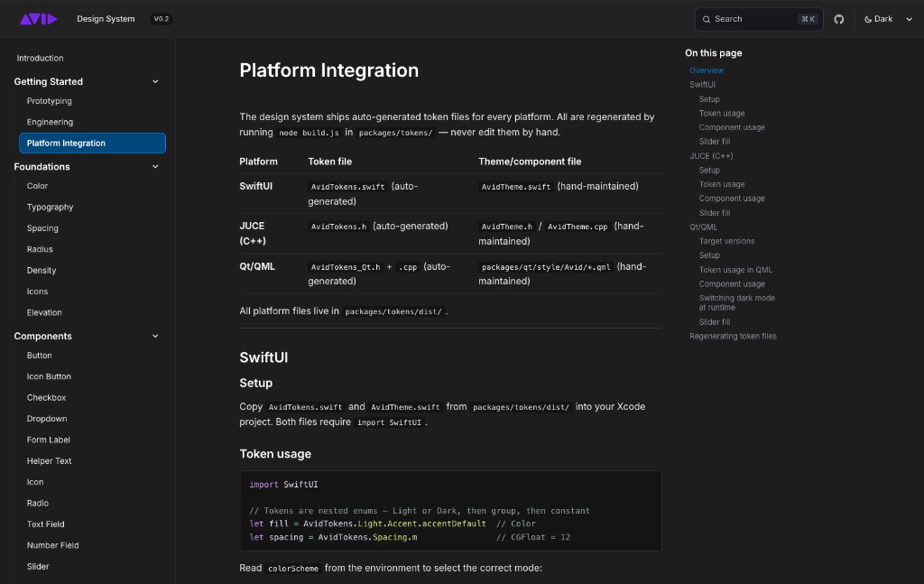The image size is (924, 584).
Task: Click the moon icon beside Dark
Action: [867, 20]
